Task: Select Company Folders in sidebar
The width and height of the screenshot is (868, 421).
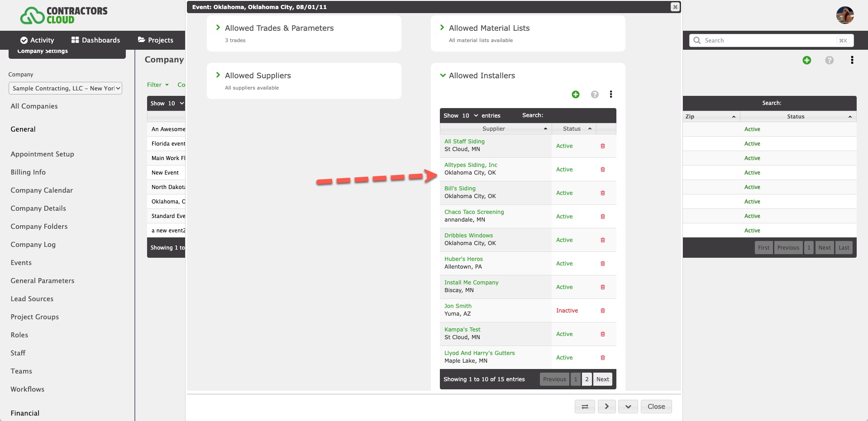Action: coord(39,227)
